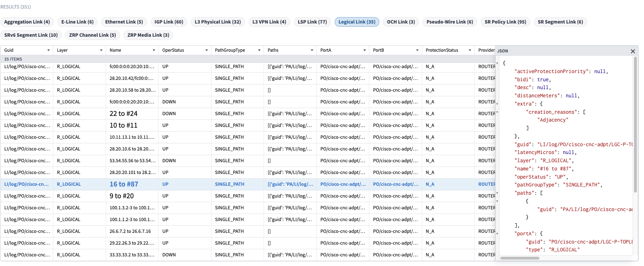
Task: Click the "100.1.3.2-3 to 100.1..." name cell
Action: tap(132, 208)
